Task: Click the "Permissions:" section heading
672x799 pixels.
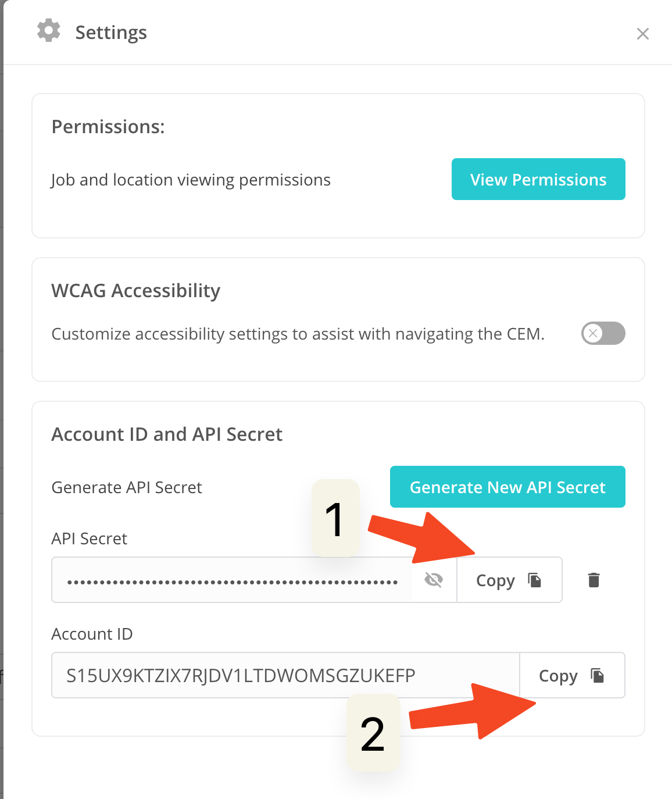Action: (108, 127)
